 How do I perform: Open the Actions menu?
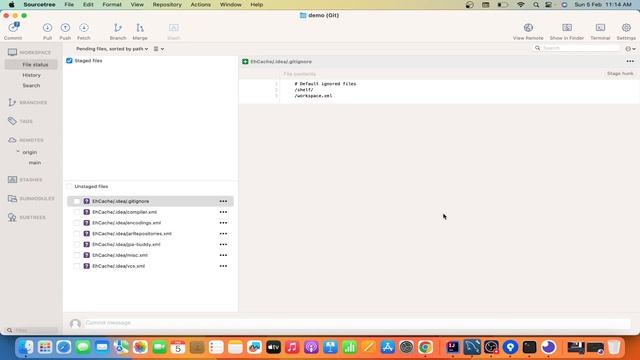click(200, 4)
